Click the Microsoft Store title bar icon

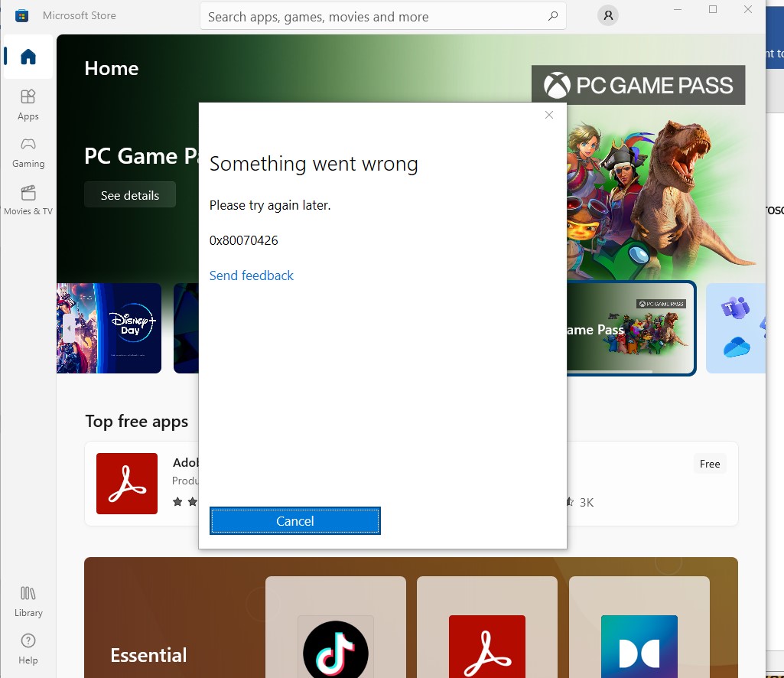(x=22, y=15)
